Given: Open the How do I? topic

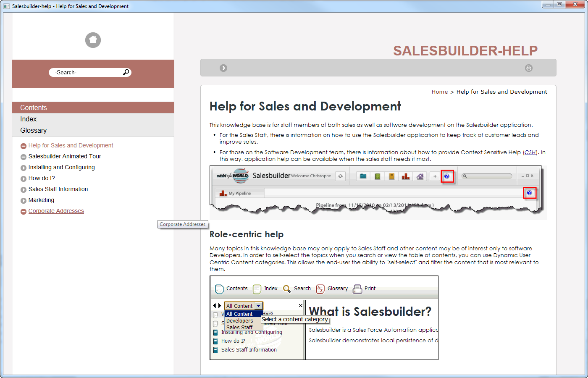Looking at the screenshot, I should point(42,178).
